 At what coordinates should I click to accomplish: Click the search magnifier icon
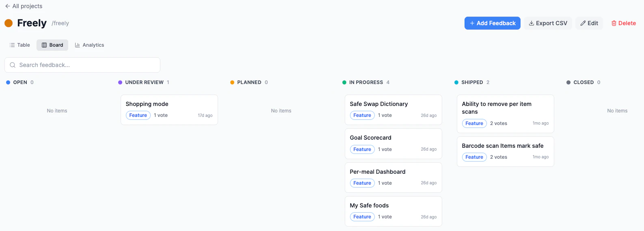13,65
